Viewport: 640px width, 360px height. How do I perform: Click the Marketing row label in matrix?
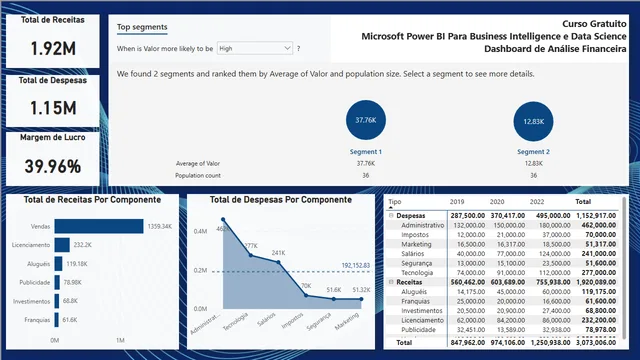(416, 244)
